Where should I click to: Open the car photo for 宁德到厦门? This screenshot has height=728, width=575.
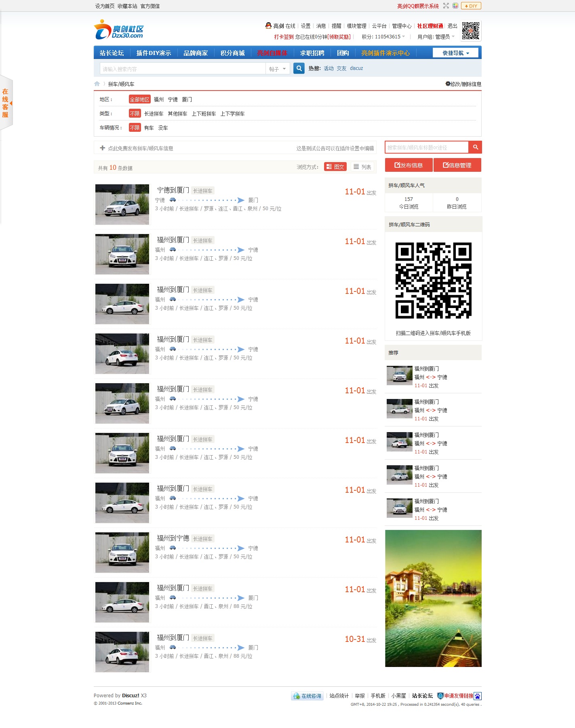[122, 205]
